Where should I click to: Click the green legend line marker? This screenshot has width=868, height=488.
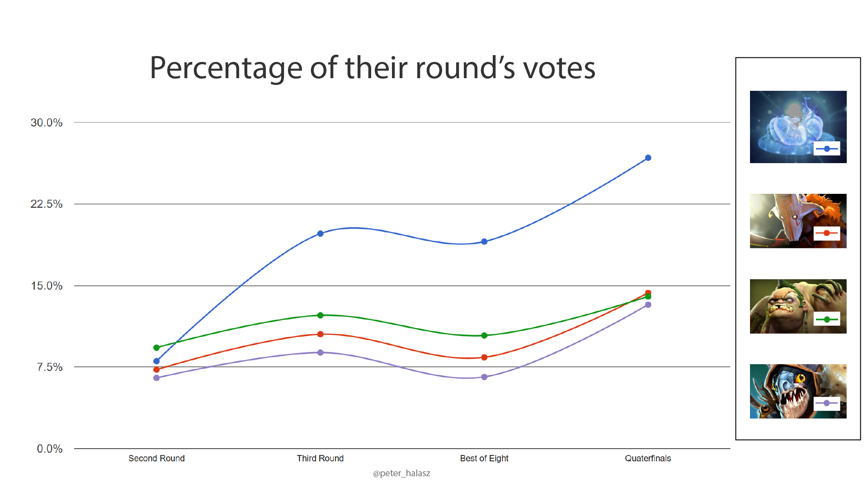(827, 319)
